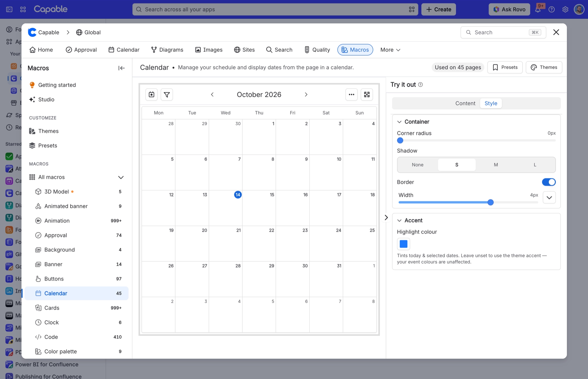Image resolution: width=588 pixels, height=379 pixels.
Task: Focus the dialog Search field
Action: [x=503, y=32]
